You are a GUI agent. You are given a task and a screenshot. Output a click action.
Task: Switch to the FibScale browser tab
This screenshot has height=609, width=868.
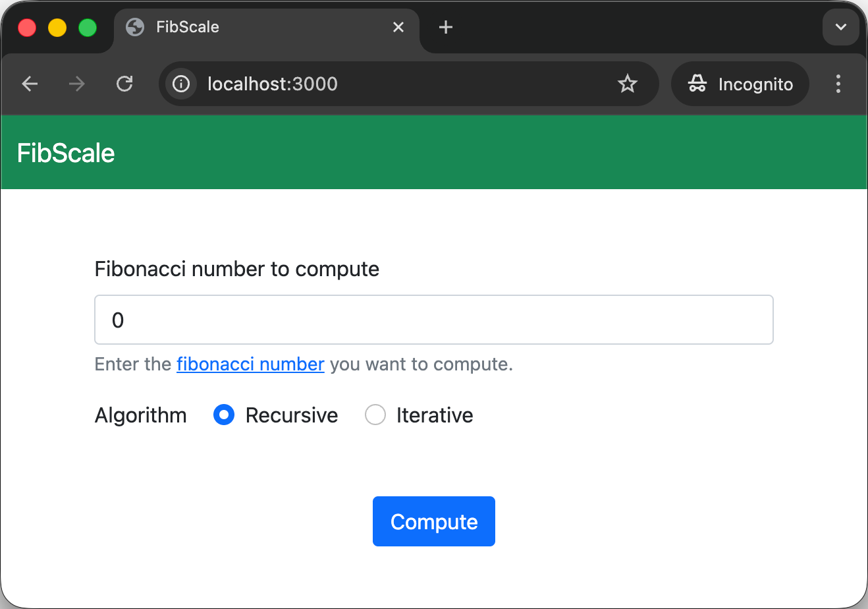250,27
